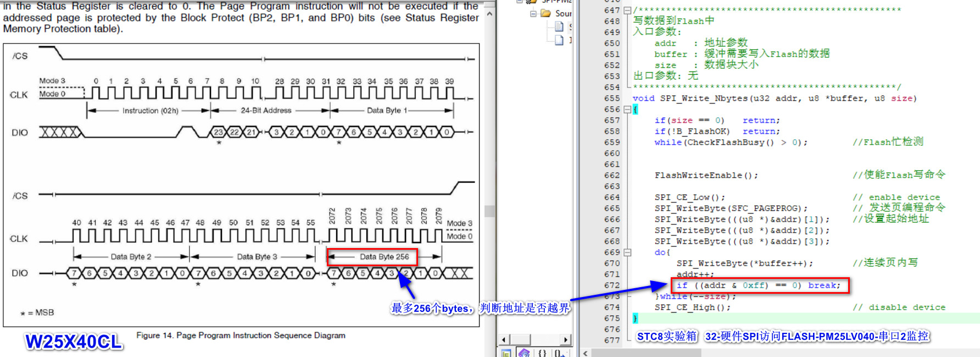Click the SPI_WriteByte line with &addr)[2]
The width and height of the screenshot is (980, 357).
[x=742, y=230]
